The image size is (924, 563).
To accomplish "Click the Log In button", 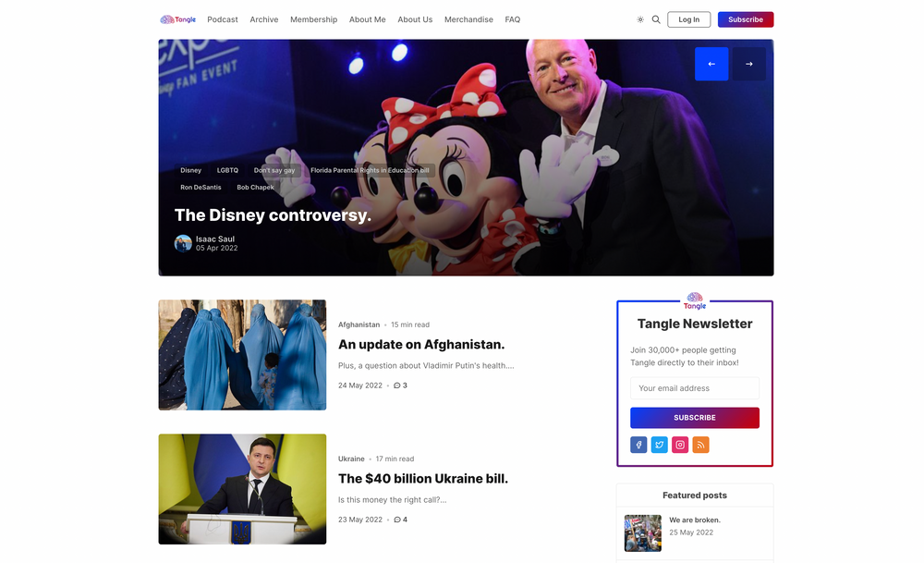I will click(x=689, y=18).
